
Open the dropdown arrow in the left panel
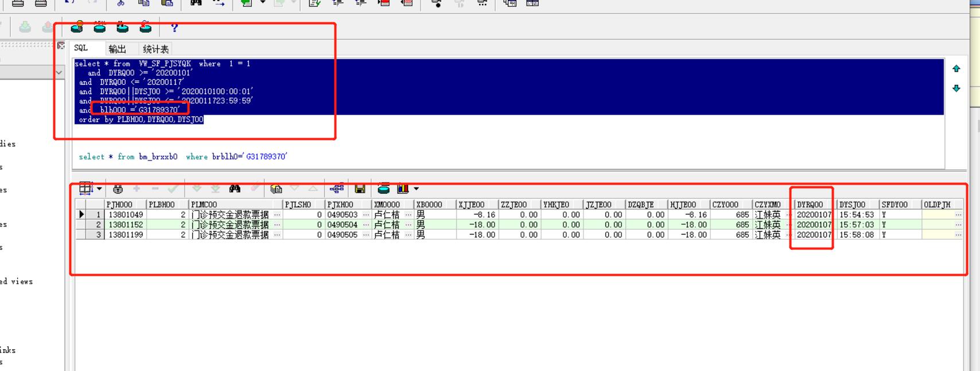pyautogui.click(x=59, y=72)
